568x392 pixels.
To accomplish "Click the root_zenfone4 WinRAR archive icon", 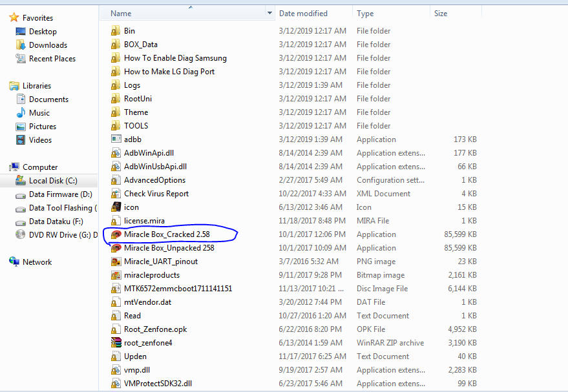I will tap(116, 342).
